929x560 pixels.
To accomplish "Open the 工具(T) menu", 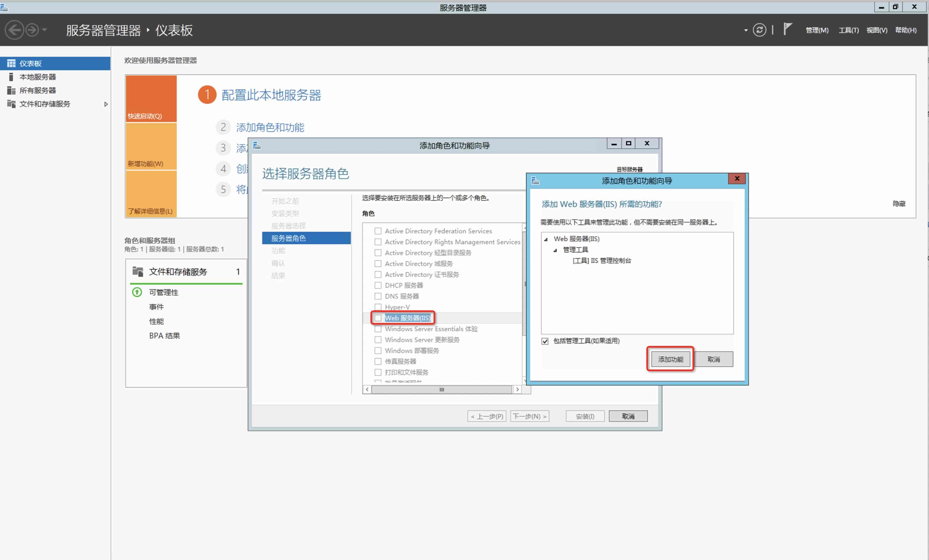I will click(848, 30).
